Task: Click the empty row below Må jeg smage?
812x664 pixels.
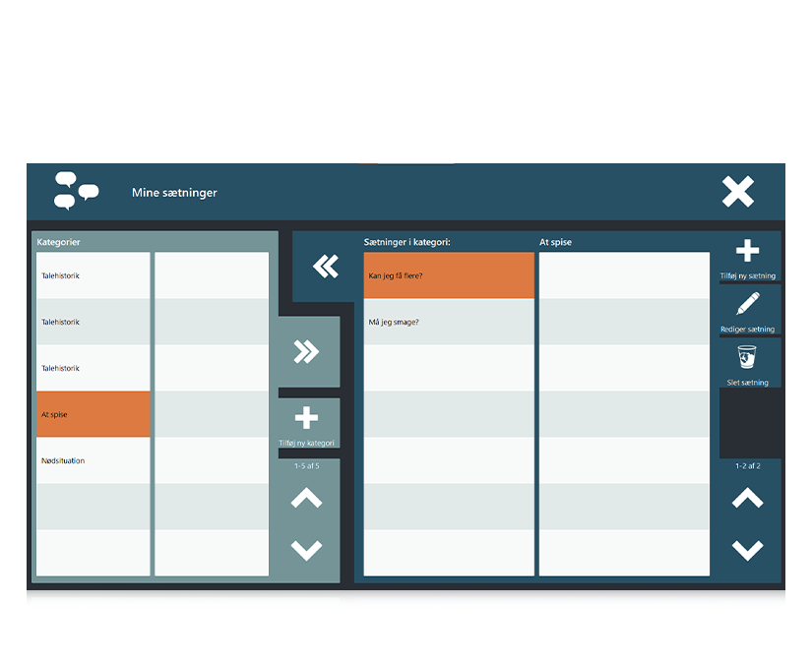Action: 449,368
